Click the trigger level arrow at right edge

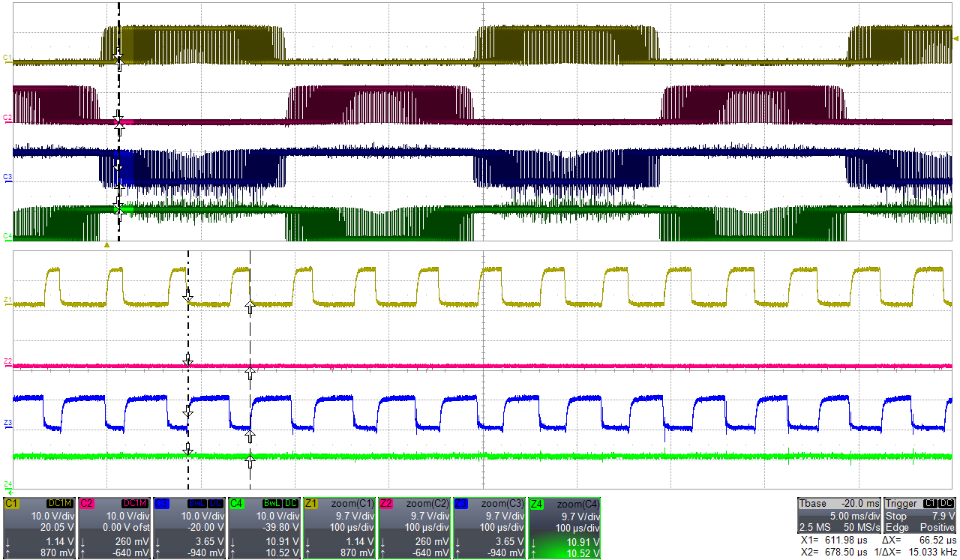pyautogui.click(x=955, y=38)
